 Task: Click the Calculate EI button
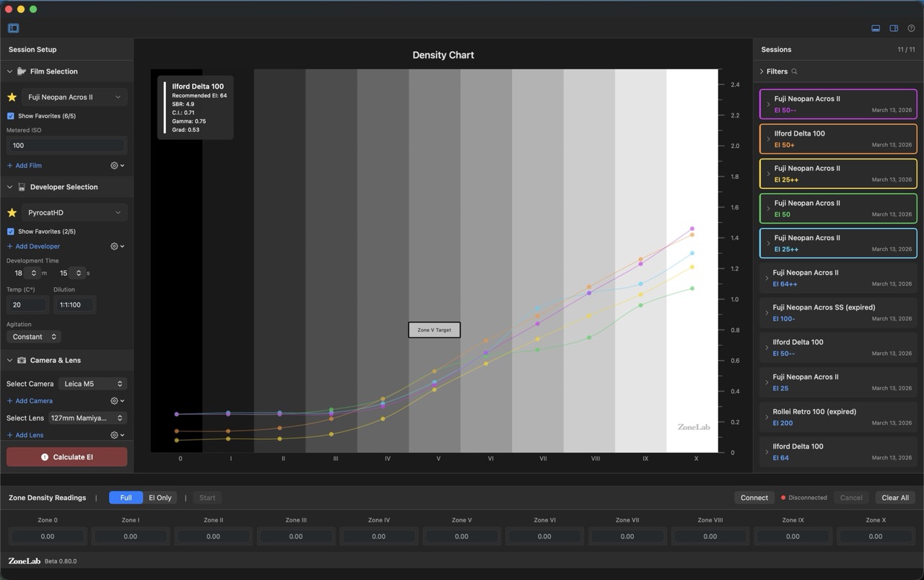66,457
